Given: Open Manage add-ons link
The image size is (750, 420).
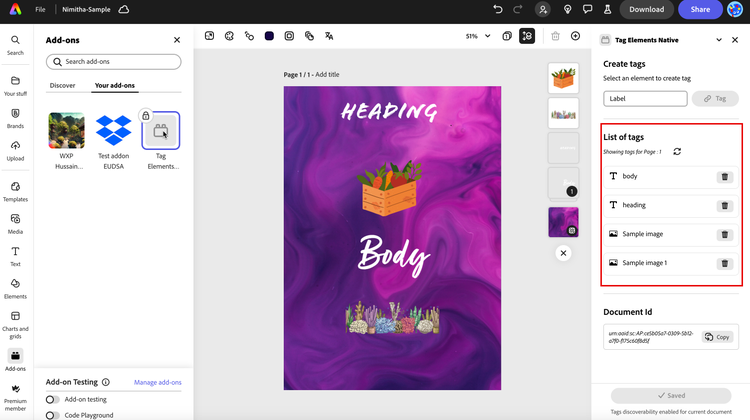Looking at the screenshot, I should click(x=158, y=382).
